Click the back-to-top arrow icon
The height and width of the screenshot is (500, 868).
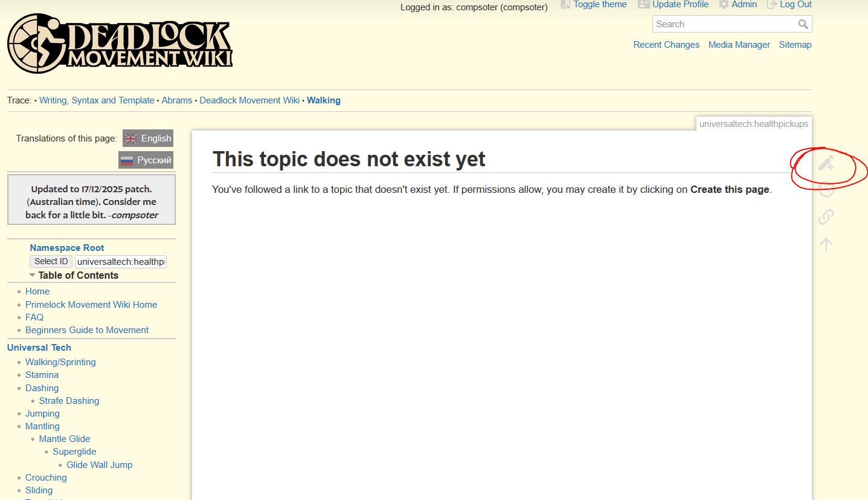pos(826,244)
